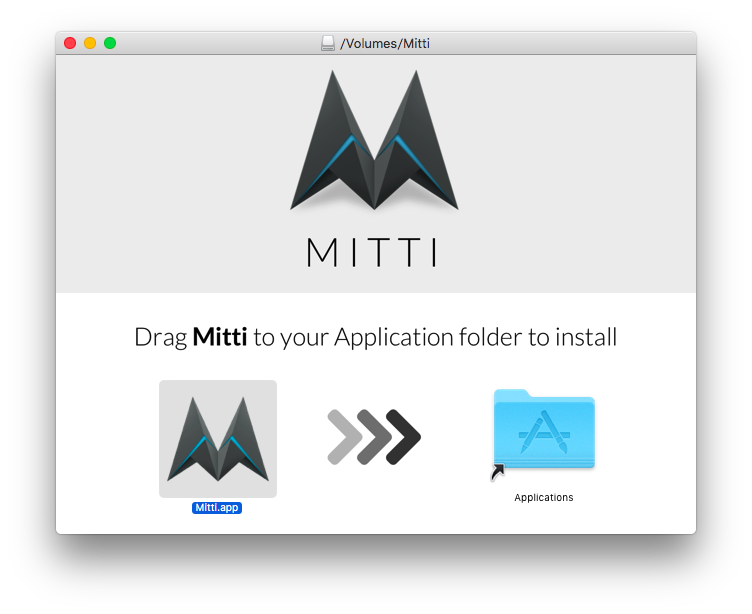Click the Mitti.app file name label
The height and width of the screenshot is (614, 752).
point(217,508)
